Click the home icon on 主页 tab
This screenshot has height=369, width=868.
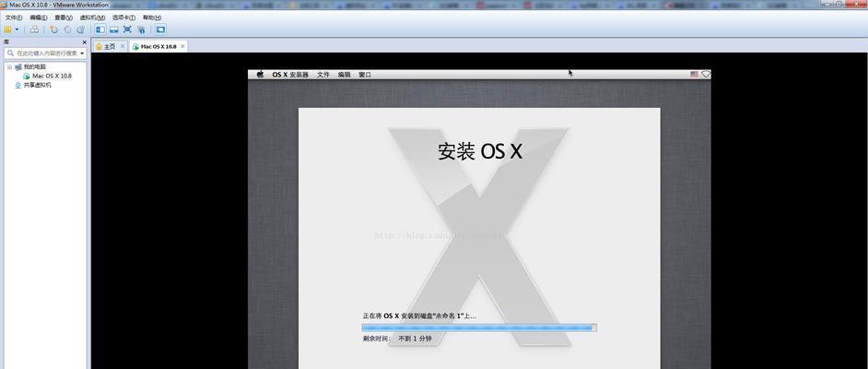tap(100, 46)
